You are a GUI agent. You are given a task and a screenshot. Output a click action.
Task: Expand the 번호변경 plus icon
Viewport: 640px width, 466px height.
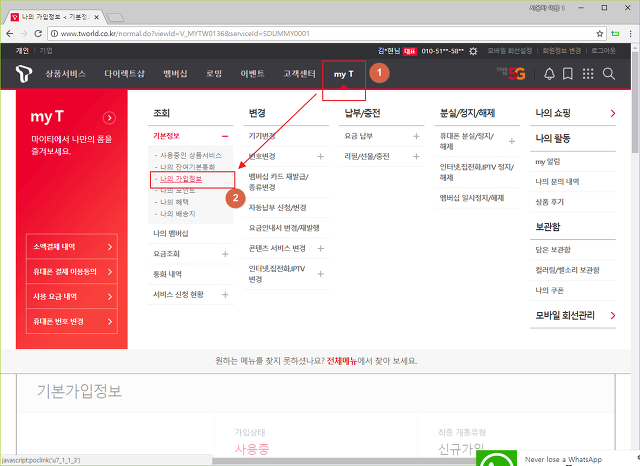[x=321, y=156]
